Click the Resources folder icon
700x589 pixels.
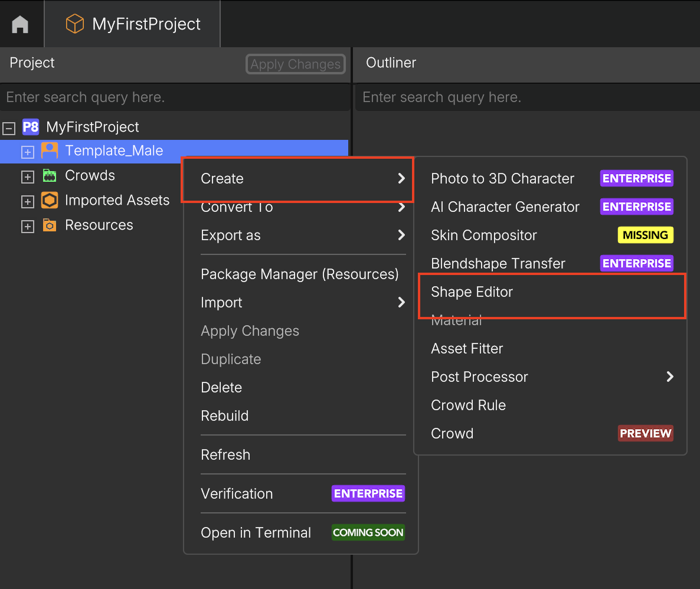pos(50,225)
